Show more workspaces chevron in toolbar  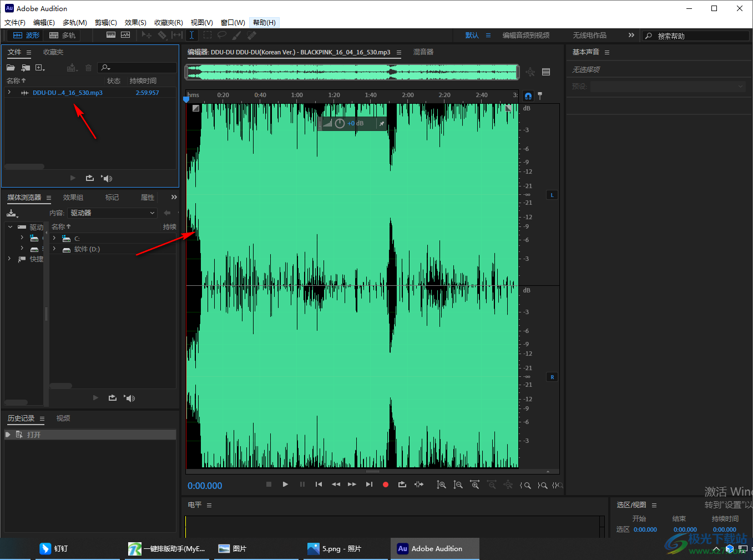point(631,35)
